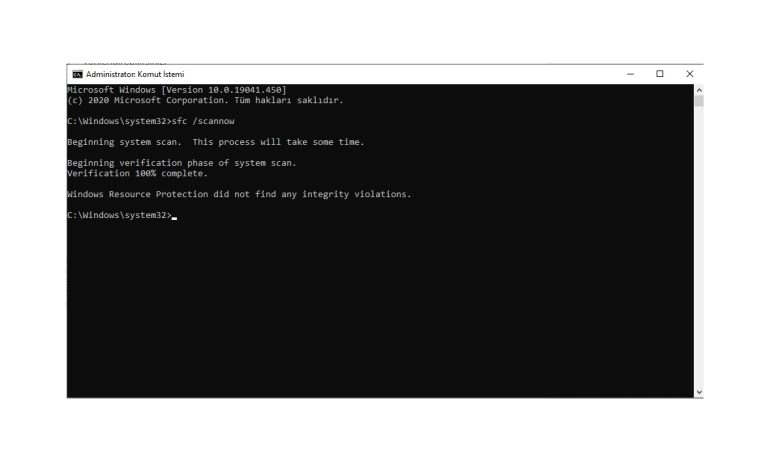This screenshot has height=470, width=780.
Task: Open the Command Prompt system menu icon
Action: [x=77, y=74]
